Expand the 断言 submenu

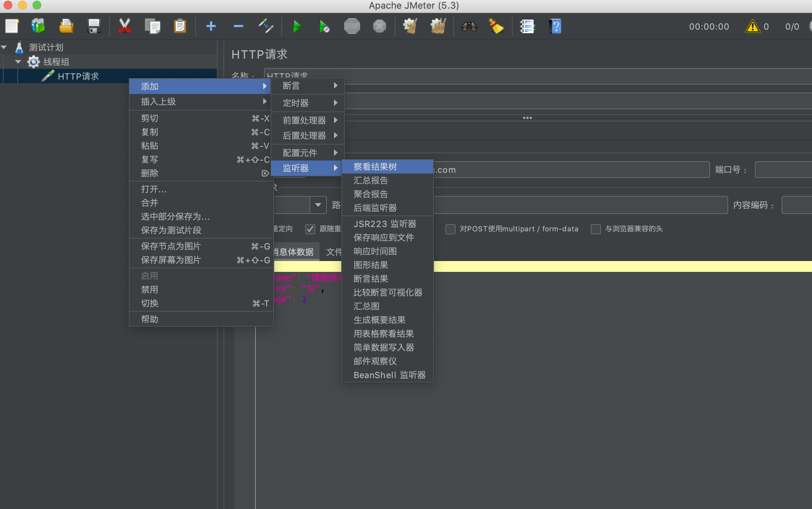pos(307,86)
